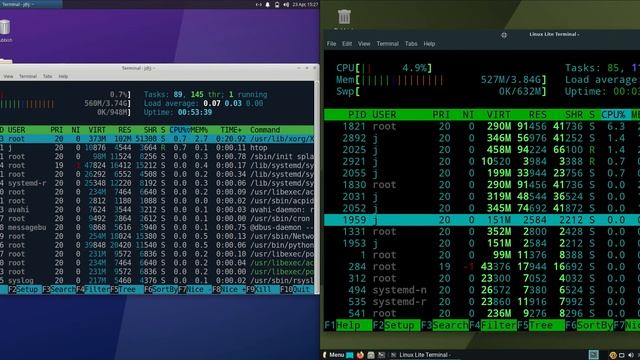This screenshot has height=360, width=640.
Task: Select the PID 541 root process row
Action: click(482, 313)
